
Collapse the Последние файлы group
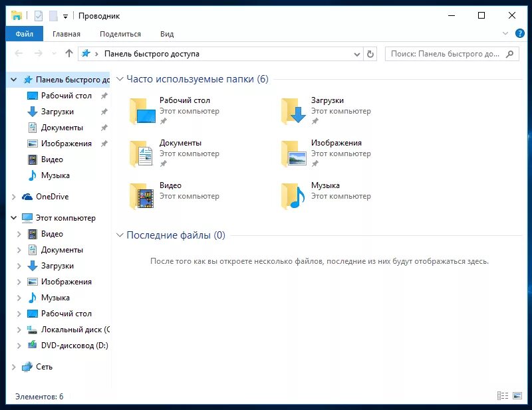coord(120,235)
